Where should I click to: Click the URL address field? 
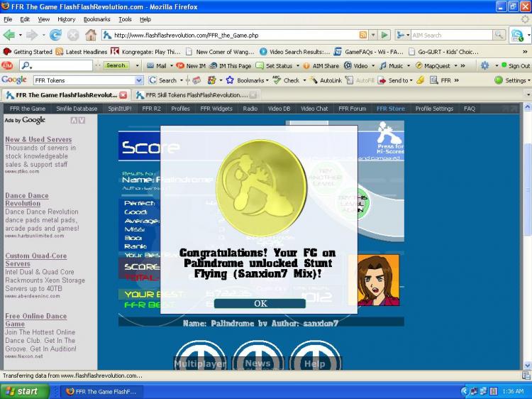point(235,35)
